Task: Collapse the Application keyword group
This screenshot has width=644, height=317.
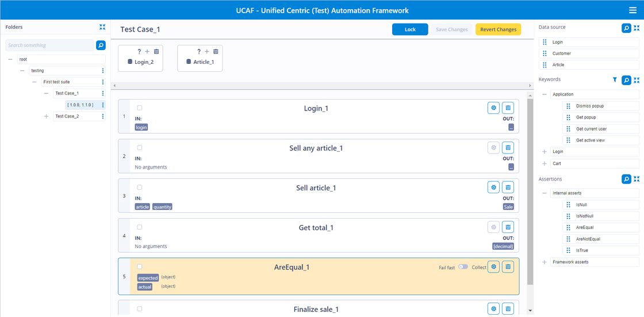Action: click(x=545, y=94)
